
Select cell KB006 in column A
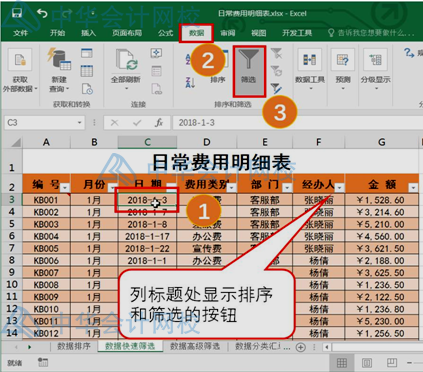(46, 260)
